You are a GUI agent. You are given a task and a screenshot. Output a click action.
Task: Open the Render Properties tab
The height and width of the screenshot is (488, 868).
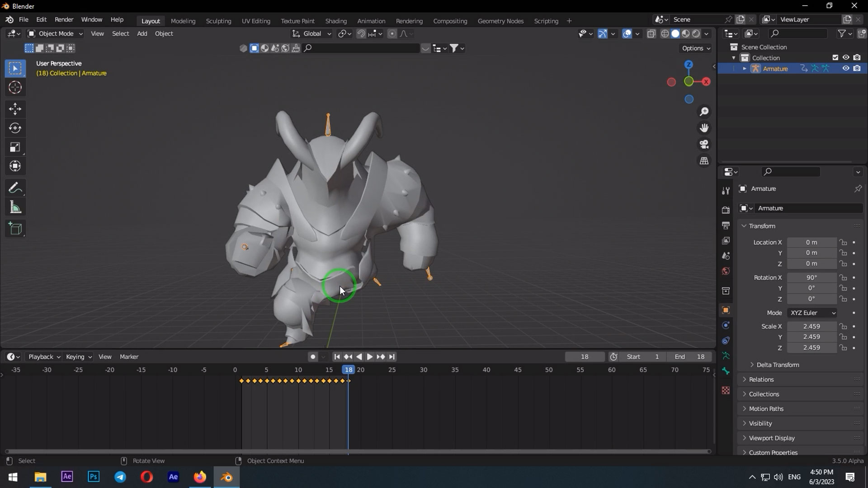[726, 209]
